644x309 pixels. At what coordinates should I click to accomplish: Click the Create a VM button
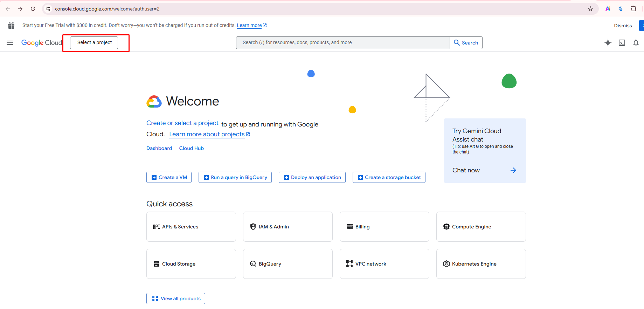pyautogui.click(x=169, y=177)
